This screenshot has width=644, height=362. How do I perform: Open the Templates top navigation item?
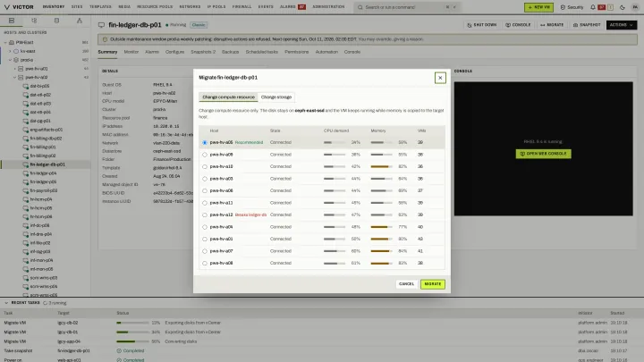pyautogui.click(x=100, y=7)
